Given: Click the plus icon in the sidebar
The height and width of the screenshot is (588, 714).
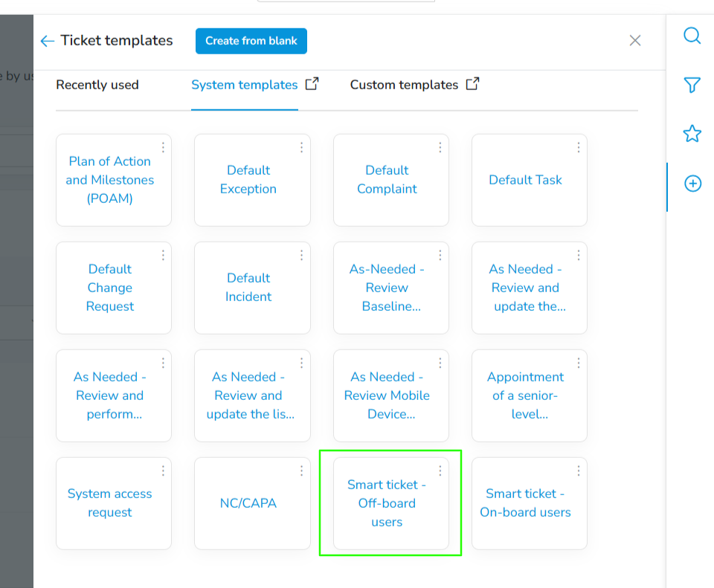Looking at the screenshot, I should point(692,184).
